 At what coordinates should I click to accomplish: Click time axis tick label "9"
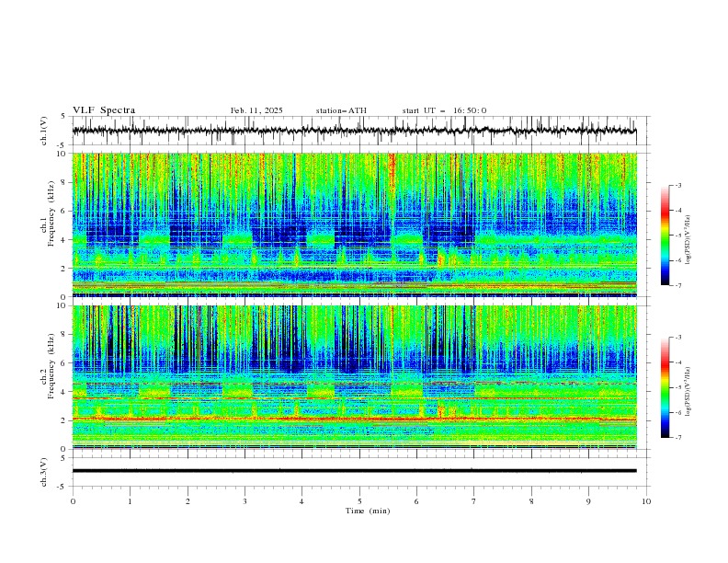coord(588,501)
